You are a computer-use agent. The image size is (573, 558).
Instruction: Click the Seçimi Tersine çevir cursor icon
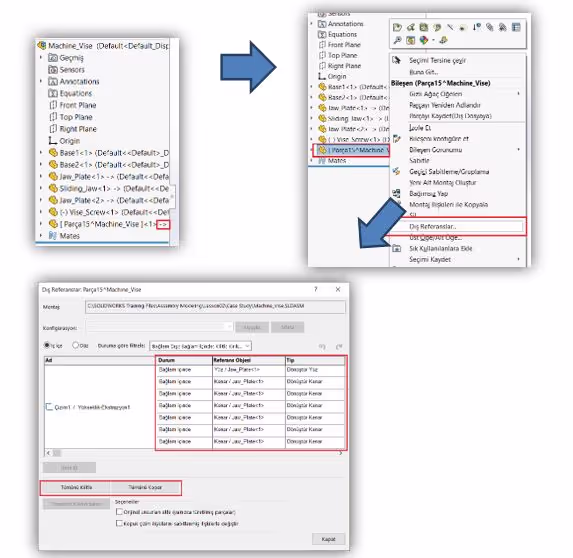point(396,60)
